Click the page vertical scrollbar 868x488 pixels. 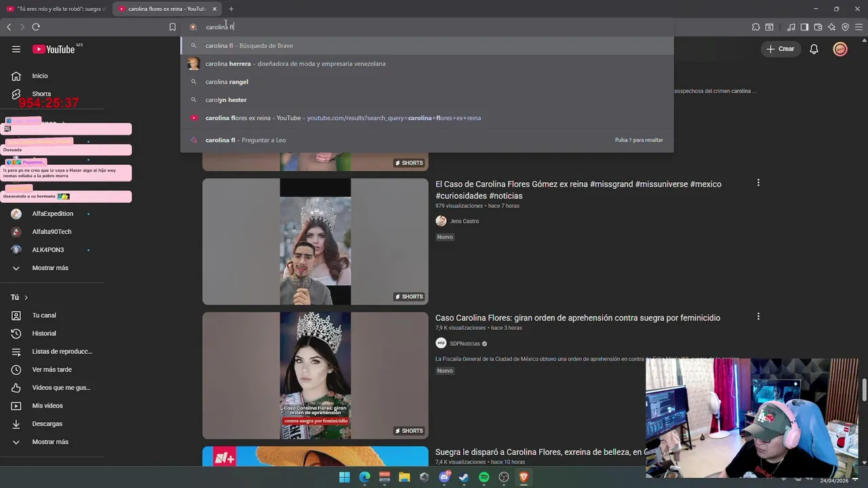pyautogui.click(x=864, y=390)
